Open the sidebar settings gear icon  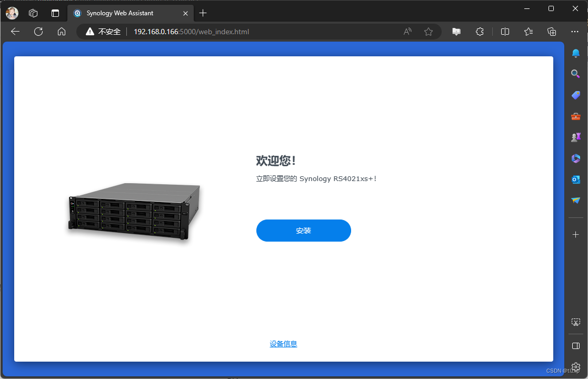click(x=575, y=366)
